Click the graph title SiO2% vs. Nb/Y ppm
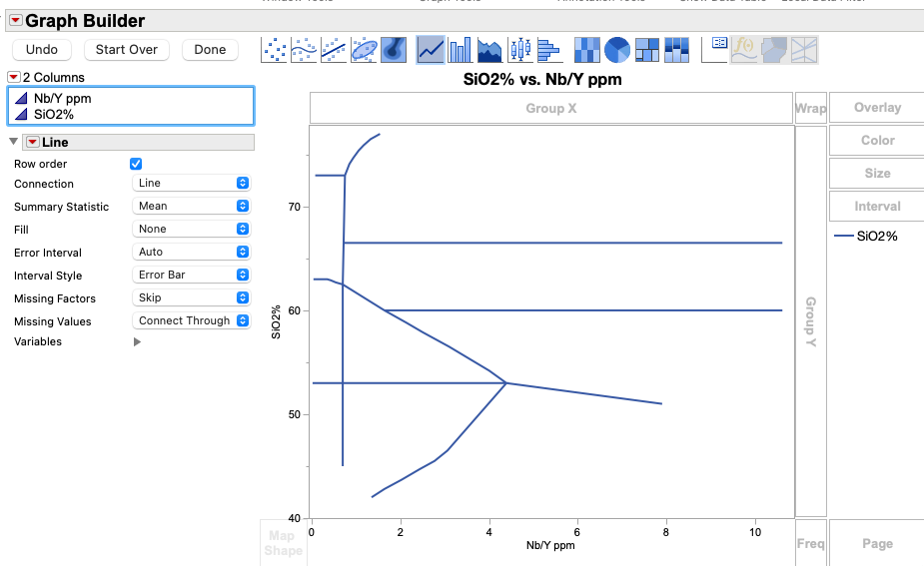The width and height of the screenshot is (924, 566). (542, 80)
